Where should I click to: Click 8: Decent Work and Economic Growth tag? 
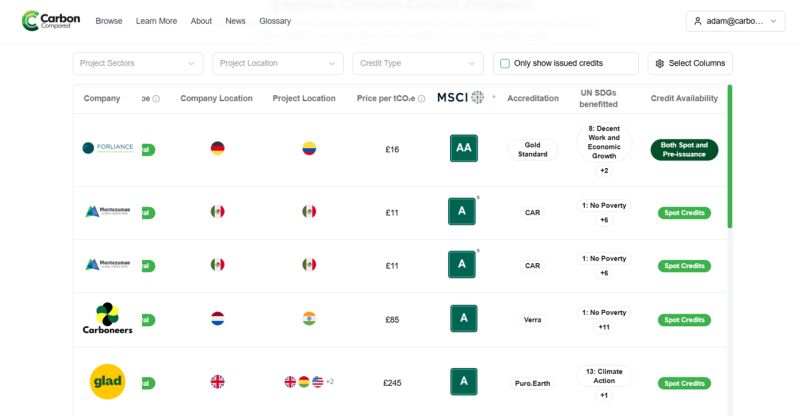click(x=604, y=142)
